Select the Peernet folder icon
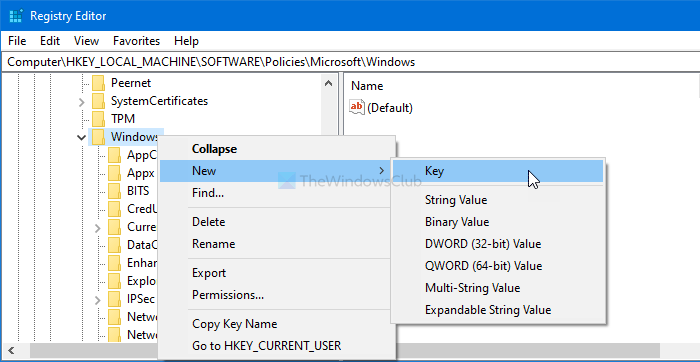This screenshot has width=700, height=362. [x=98, y=83]
